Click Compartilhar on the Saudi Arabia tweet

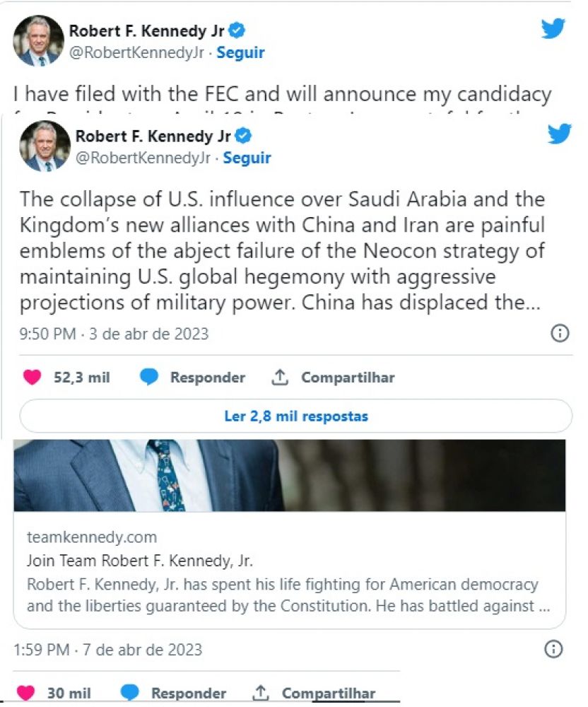tap(348, 378)
